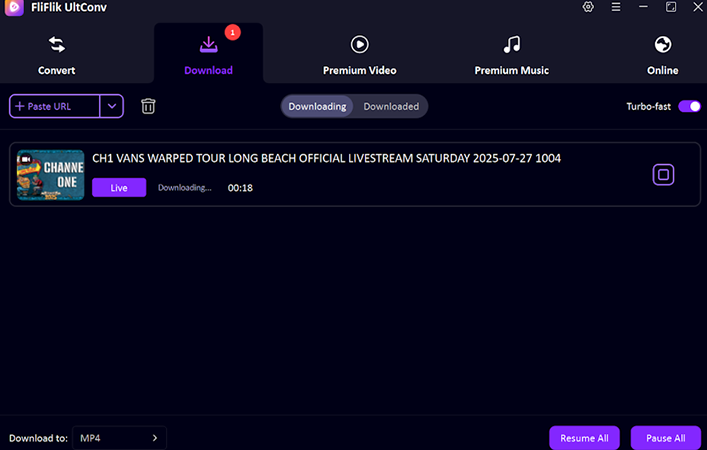707x450 pixels.
Task: Click the Downloading... status text
Action: 184,188
